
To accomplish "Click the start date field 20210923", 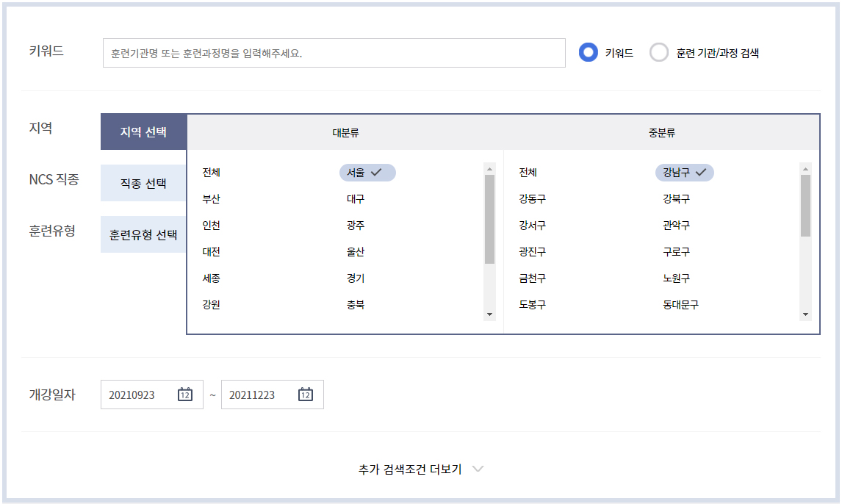I will click(x=152, y=395).
